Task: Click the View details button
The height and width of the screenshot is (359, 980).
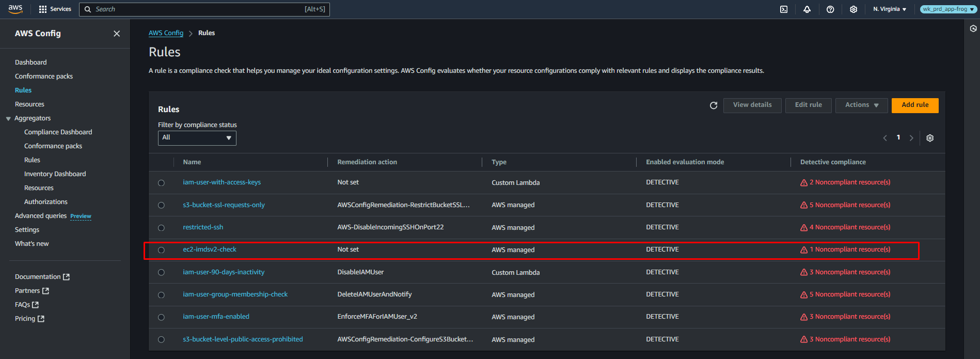Action: tap(752, 105)
